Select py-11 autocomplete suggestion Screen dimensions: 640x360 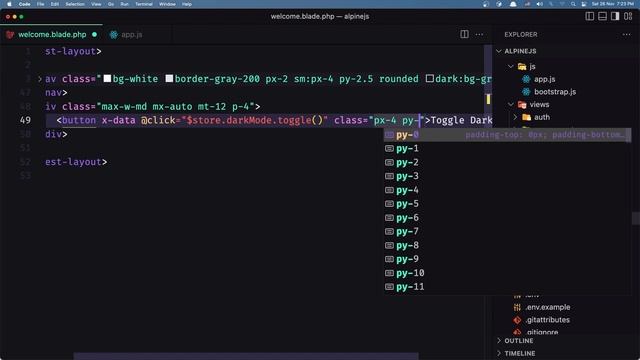click(507, 287)
